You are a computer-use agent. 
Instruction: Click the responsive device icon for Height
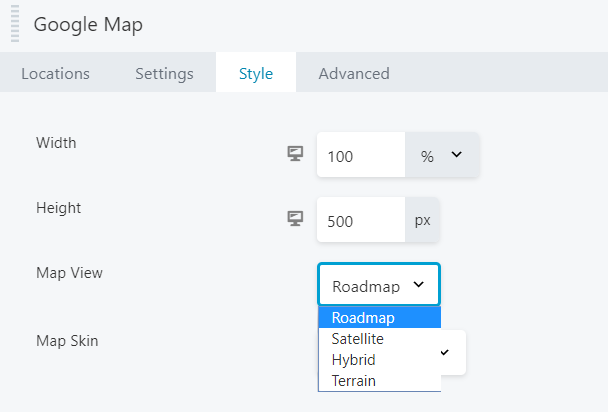click(x=295, y=219)
